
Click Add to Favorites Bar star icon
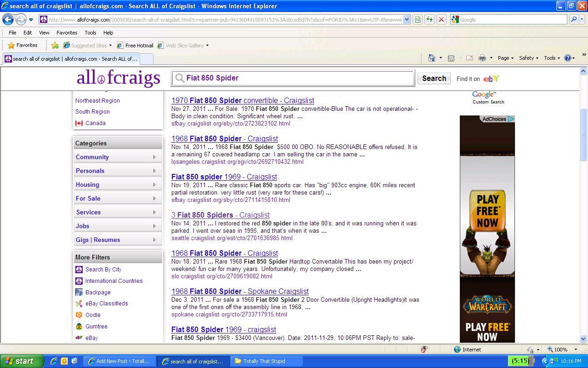(55, 45)
